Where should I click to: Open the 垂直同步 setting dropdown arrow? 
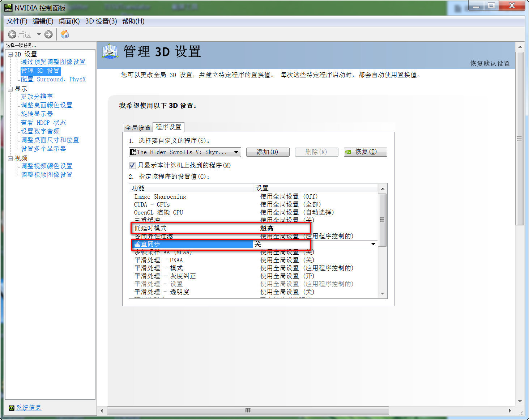click(x=373, y=244)
